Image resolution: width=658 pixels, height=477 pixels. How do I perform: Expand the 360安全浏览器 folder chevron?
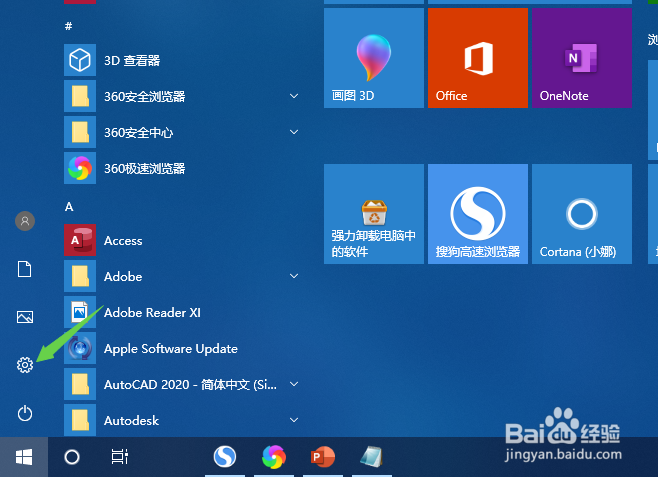pos(294,96)
